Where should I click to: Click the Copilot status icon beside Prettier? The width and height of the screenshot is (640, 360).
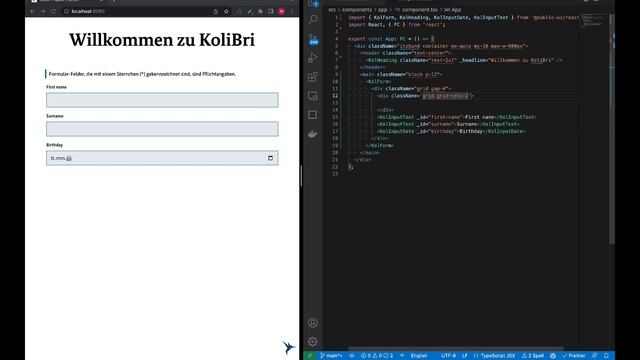pyautogui.click(x=553, y=356)
